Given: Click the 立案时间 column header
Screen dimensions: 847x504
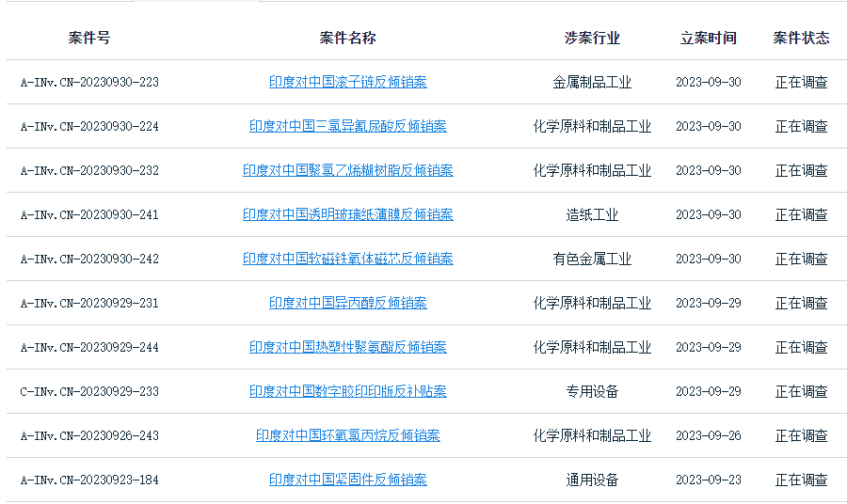Looking at the screenshot, I should click(x=708, y=38).
